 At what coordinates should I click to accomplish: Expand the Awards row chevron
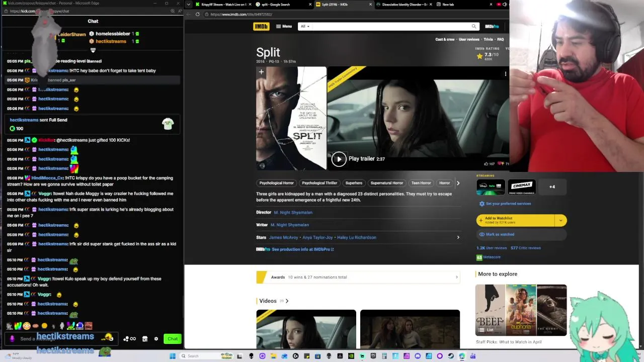pos(456,277)
